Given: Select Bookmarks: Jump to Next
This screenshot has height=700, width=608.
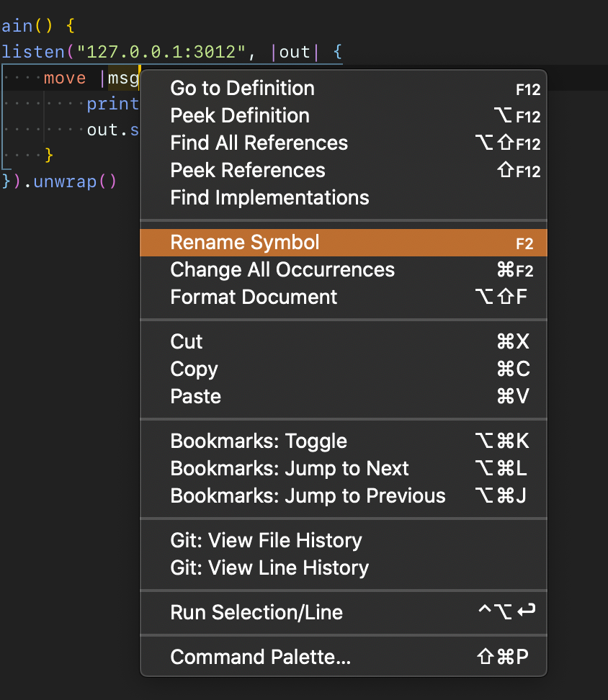Looking at the screenshot, I should [x=290, y=469].
